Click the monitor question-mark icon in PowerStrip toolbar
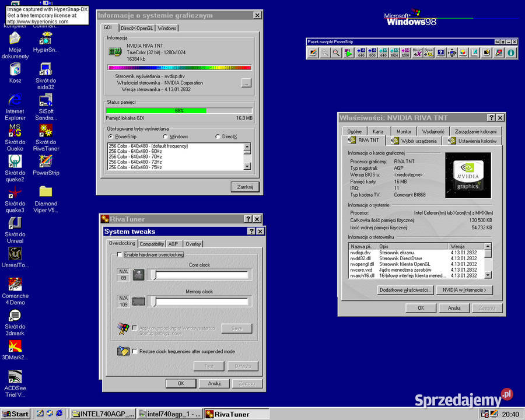Image resolution: width=525 pixels, height=420 pixels. tap(441, 53)
